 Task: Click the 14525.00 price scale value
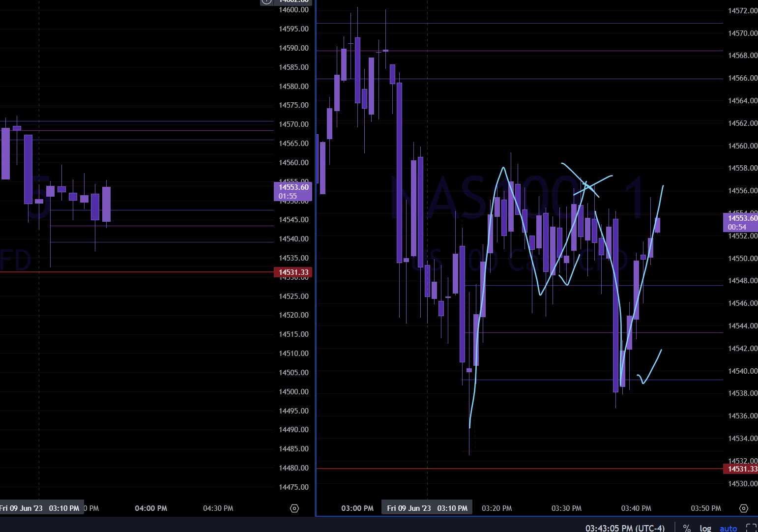pyautogui.click(x=293, y=296)
